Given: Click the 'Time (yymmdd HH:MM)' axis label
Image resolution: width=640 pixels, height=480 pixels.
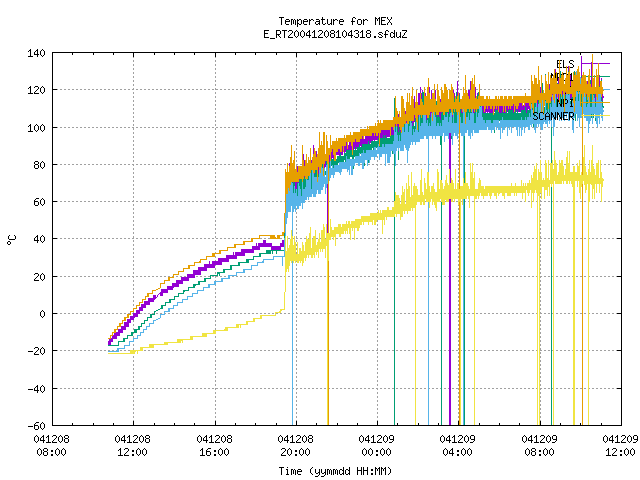Looking at the screenshot, I should pos(335,471).
